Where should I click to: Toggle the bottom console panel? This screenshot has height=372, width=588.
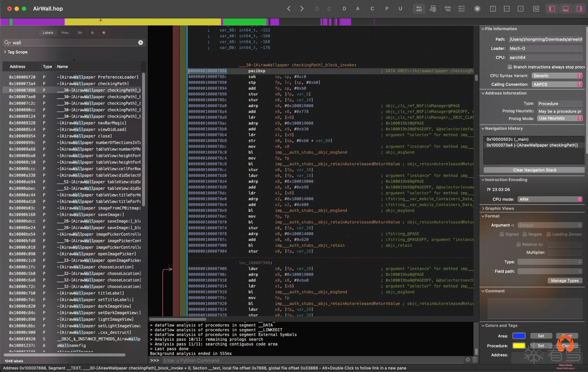[x=565, y=9]
